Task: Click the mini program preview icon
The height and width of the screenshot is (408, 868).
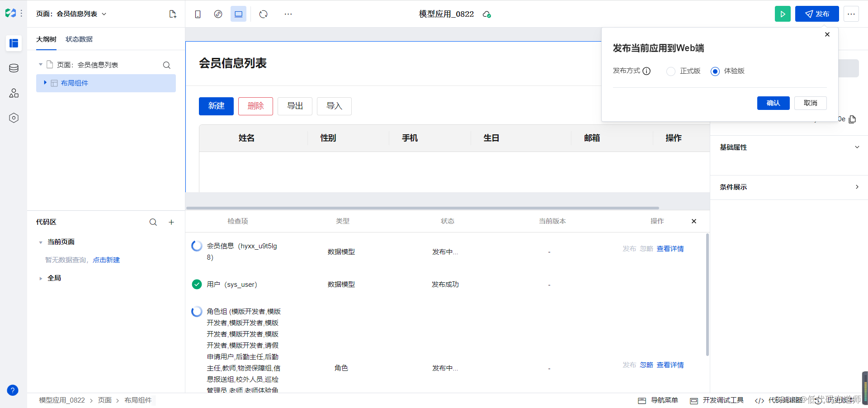Action: pos(218,14)
